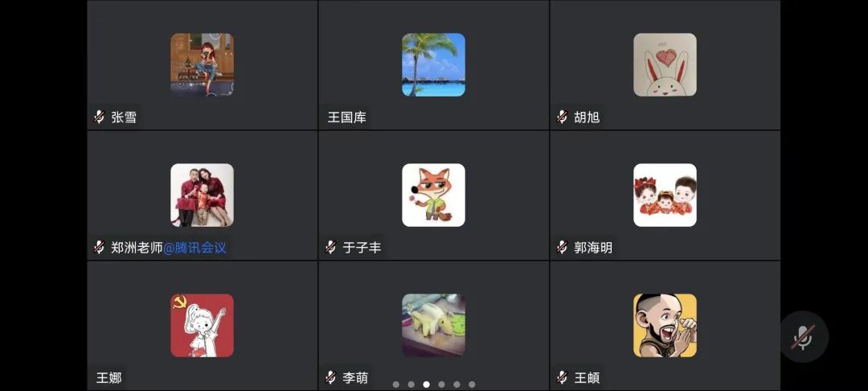Jump to the fourth page indicator dot
Viewport: 868px width, 391px height.
(441, 385)
